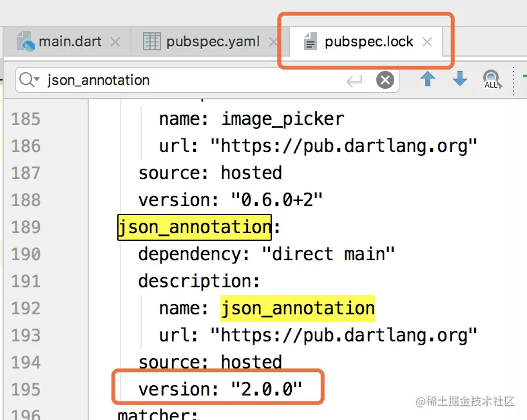Click the pubspec.lock document icon

click(x=311, y=42)
